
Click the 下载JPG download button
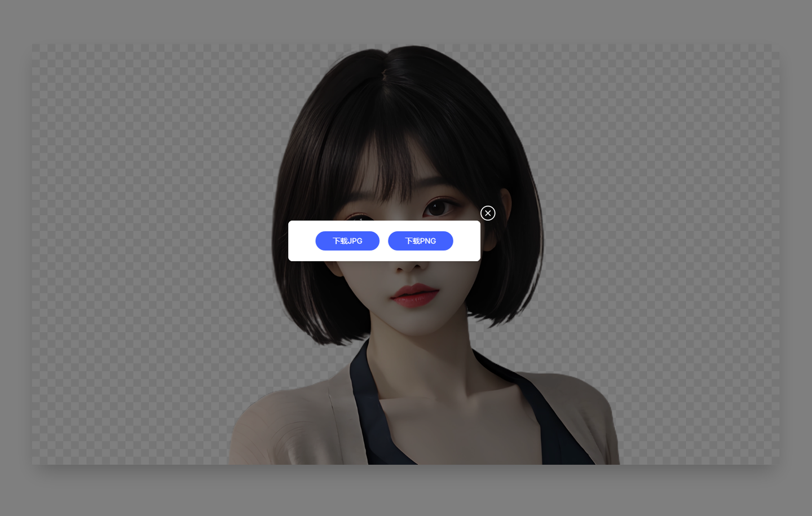[x=347, y=241]
